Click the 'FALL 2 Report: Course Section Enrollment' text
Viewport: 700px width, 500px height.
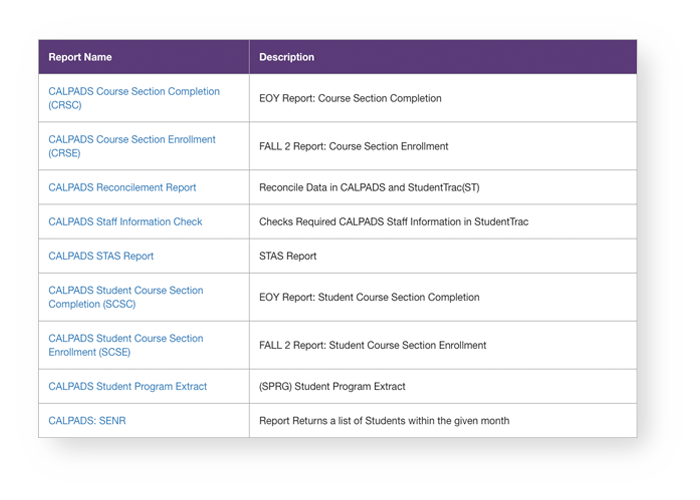tap(353, 146)
